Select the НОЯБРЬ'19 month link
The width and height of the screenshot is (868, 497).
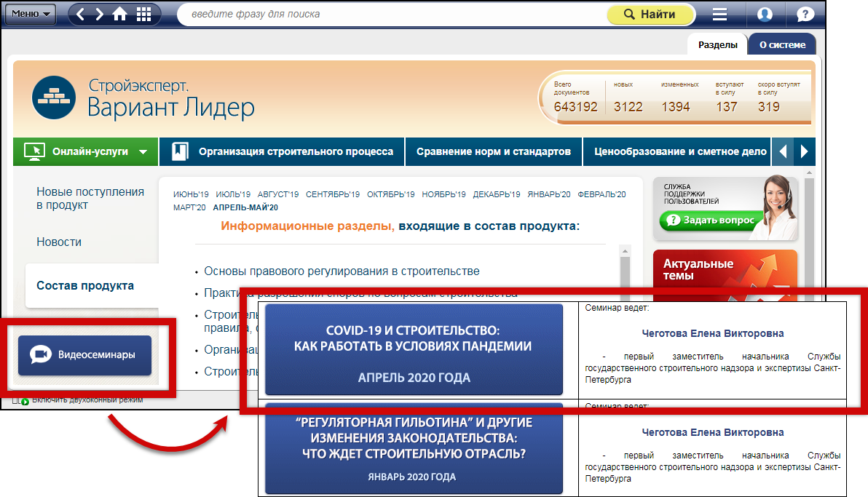[x=444, y=194]
